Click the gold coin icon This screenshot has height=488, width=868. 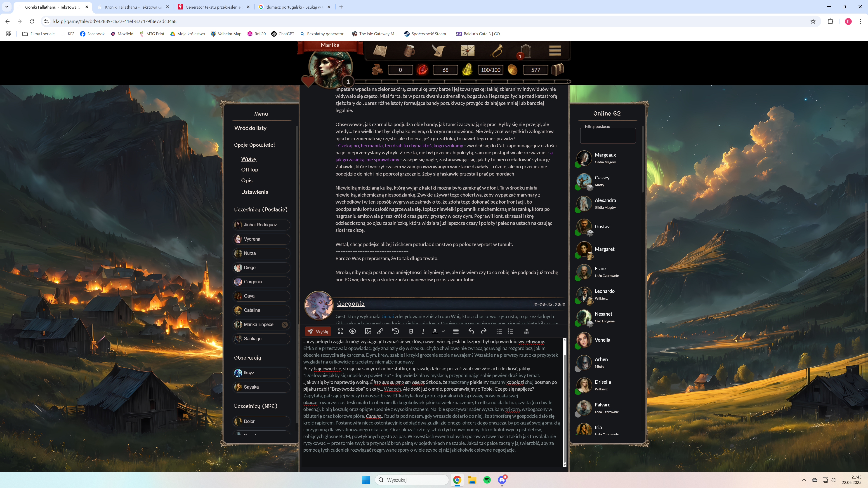coord(512,70)
